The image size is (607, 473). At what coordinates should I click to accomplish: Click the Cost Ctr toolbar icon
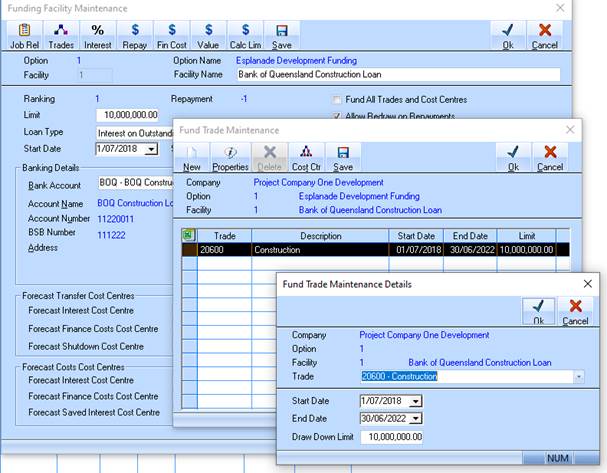(306, 158)
